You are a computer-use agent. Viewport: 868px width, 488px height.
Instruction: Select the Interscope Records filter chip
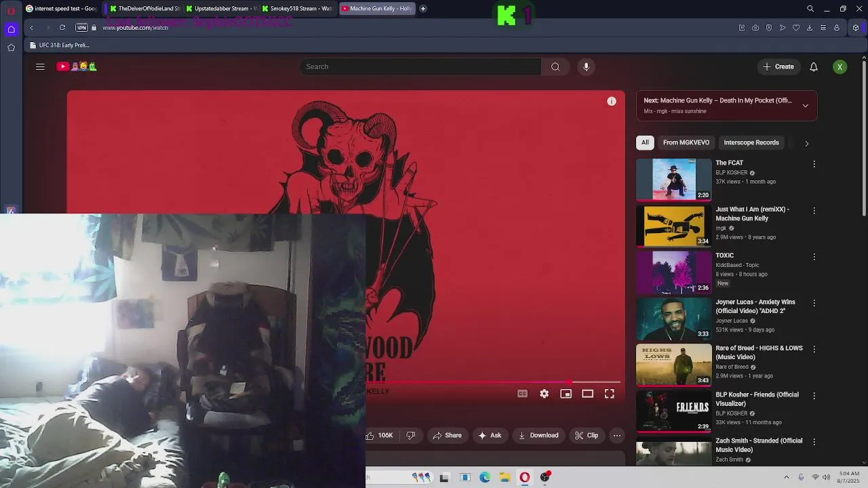coord(751,142)
